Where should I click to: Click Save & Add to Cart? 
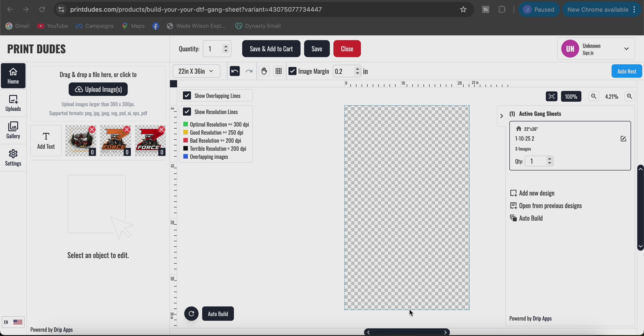pos(271,49)
